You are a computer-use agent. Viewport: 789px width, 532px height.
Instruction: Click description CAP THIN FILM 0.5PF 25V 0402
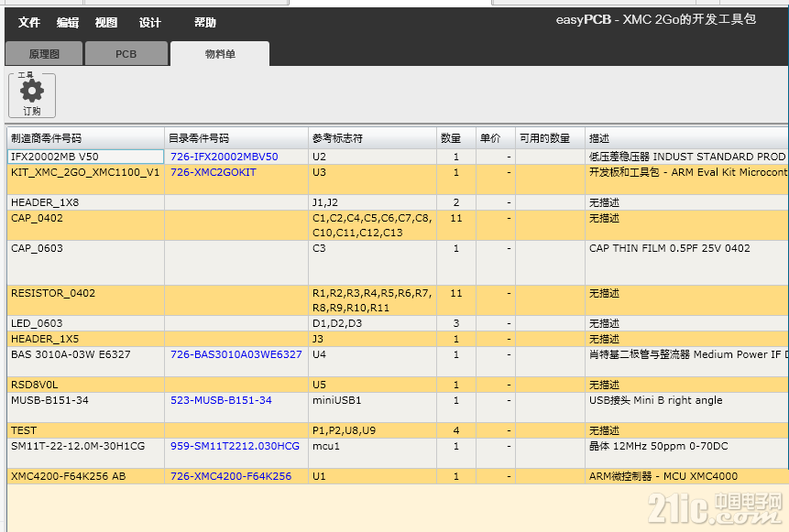(669, 248)
